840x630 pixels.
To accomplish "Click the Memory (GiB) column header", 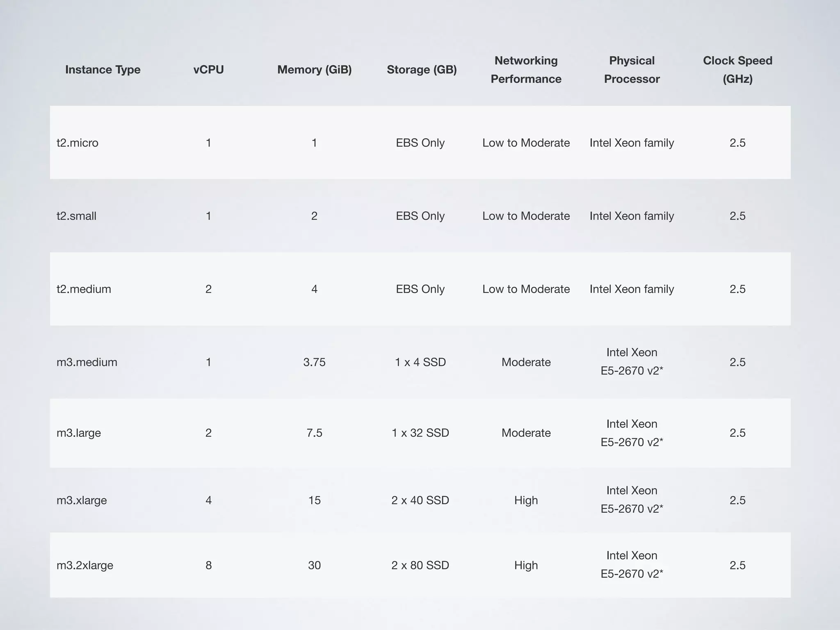I will click(x=314, y=70).
